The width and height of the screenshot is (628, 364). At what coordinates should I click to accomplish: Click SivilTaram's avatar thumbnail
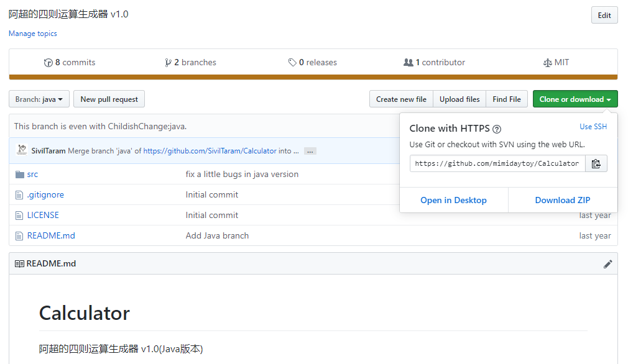22,150
